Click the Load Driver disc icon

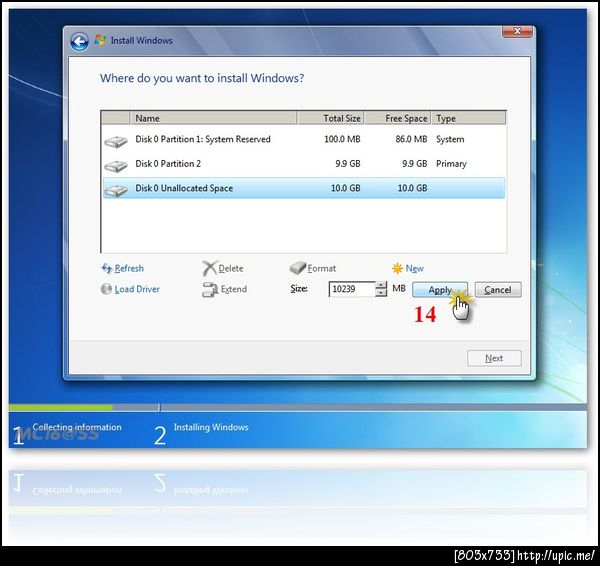[106, 289]
